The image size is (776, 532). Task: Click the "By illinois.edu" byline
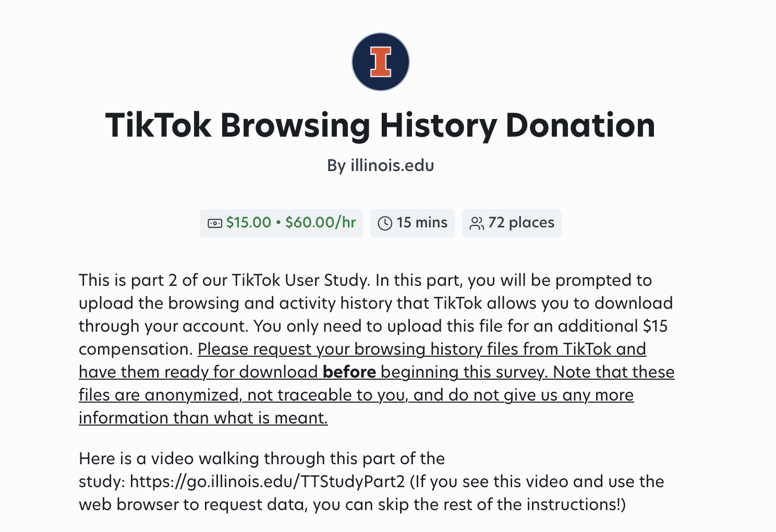click(x=380, y=165)
